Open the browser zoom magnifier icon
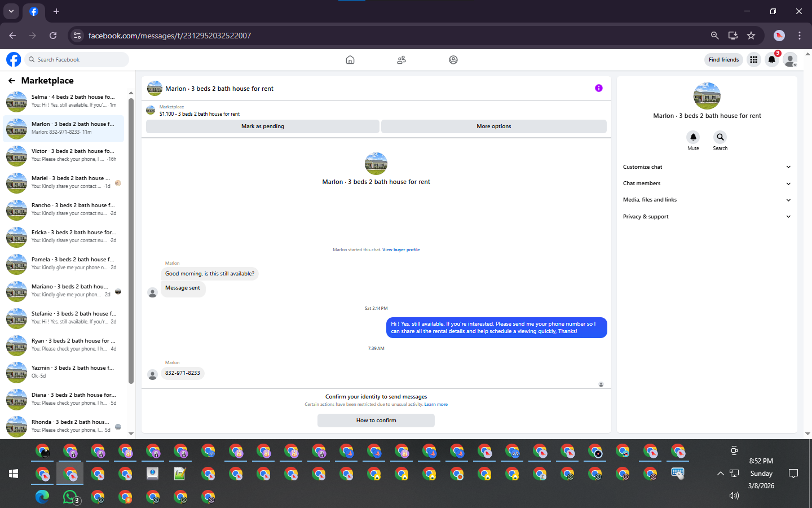Viewport: 812px width, 508px height. click(x=714, y=36)
